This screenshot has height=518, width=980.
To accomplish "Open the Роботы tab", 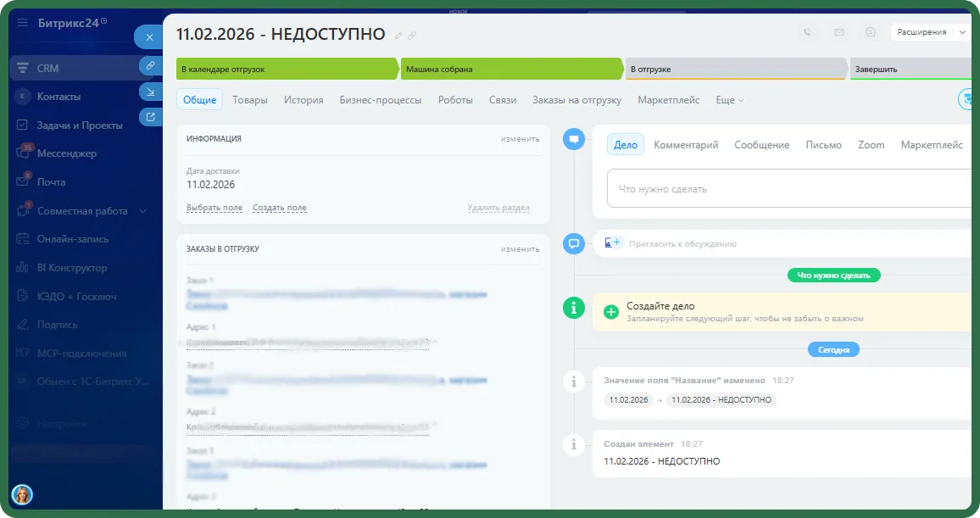I will click(x=455, y=100).
